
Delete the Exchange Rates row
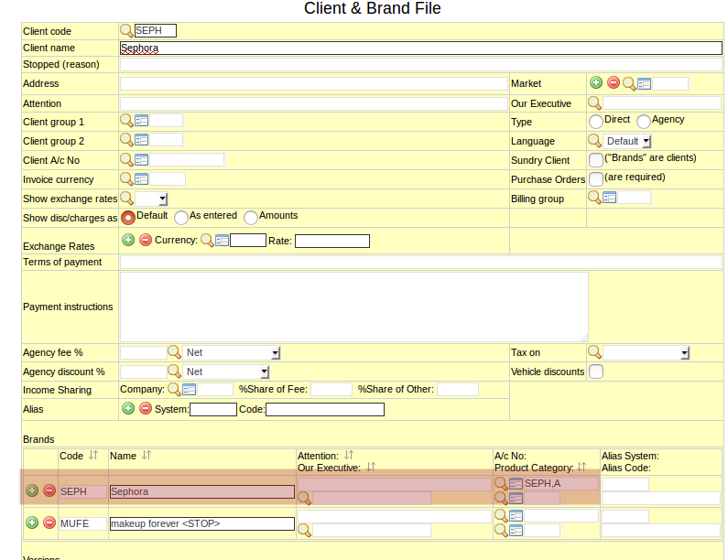(146, 240)
